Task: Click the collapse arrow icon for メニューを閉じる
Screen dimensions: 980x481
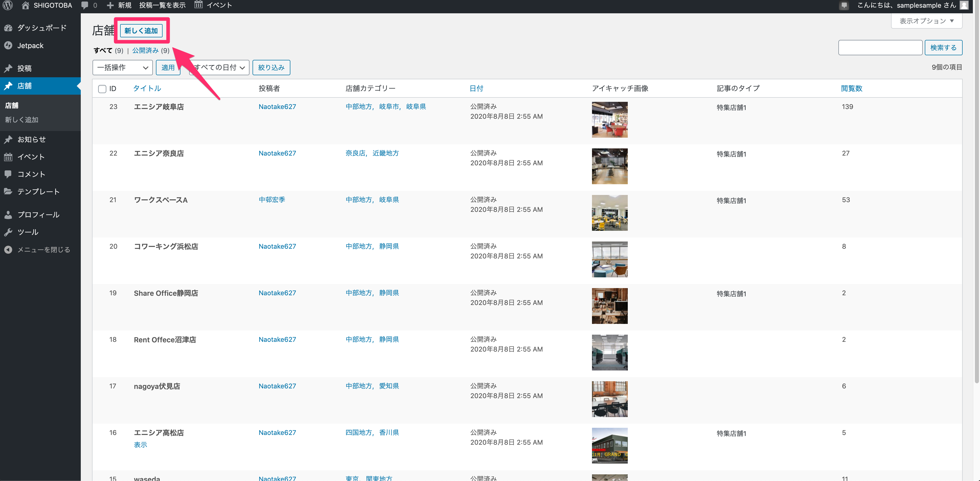Action: click(x=8, y=249)
